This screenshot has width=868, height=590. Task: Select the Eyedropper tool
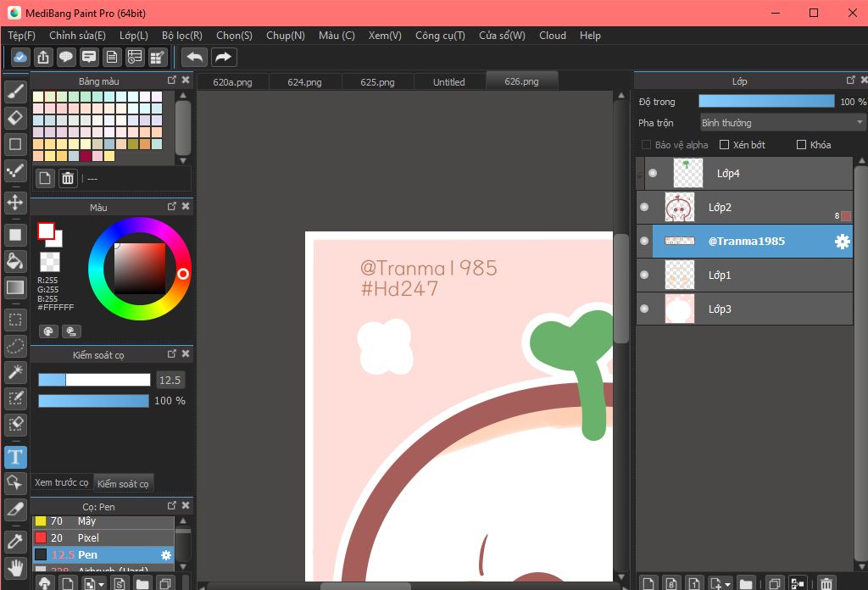[x=15, y=542]
